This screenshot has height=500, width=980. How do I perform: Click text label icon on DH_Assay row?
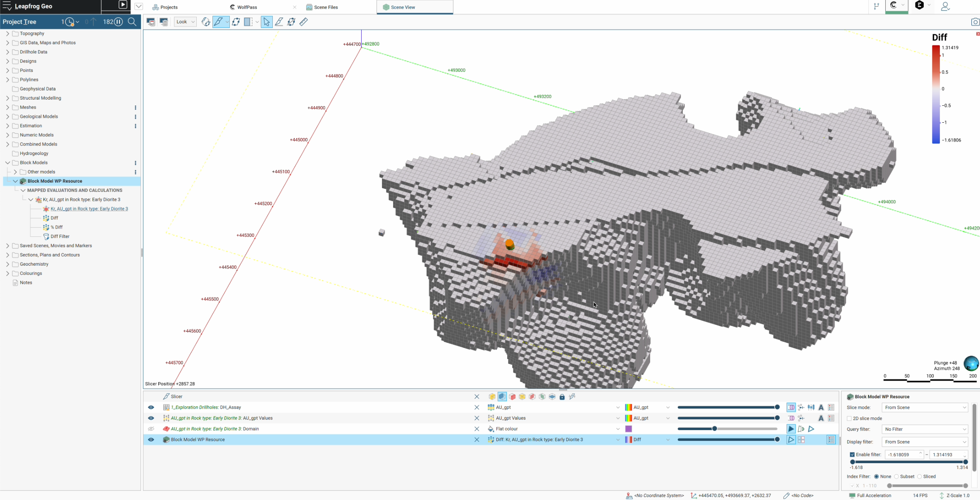coord(821,407)
